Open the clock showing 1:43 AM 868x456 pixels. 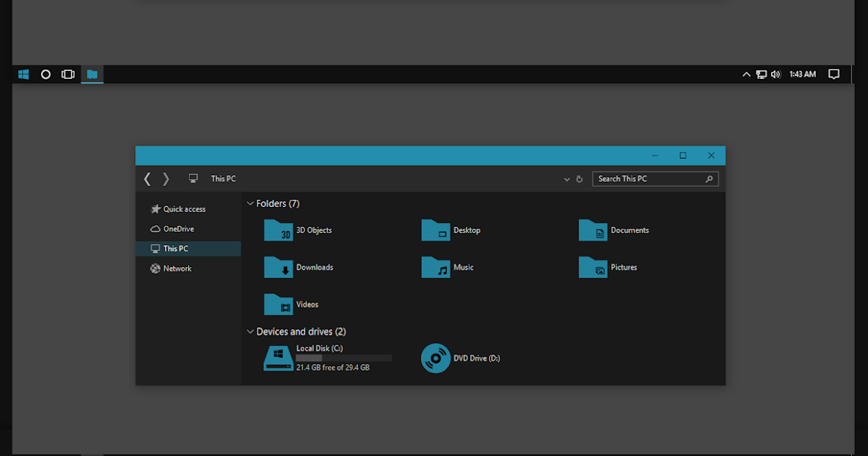(802, 74)
